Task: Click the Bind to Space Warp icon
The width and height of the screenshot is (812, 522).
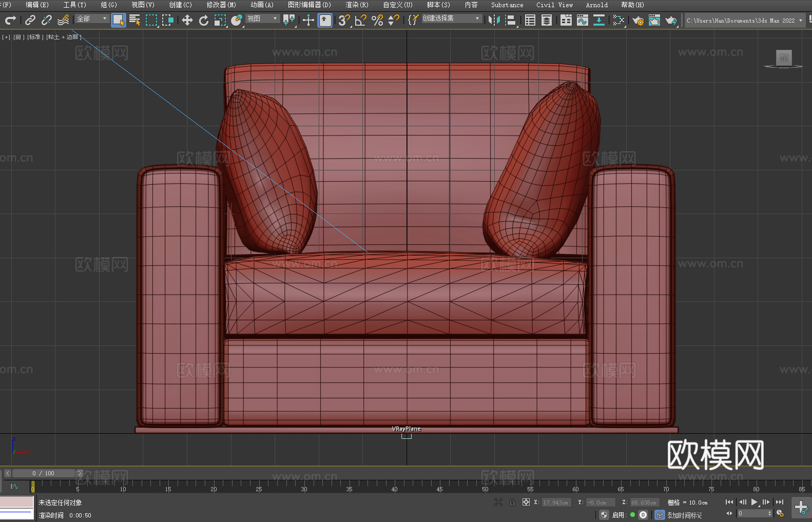Action: [63, 20]
